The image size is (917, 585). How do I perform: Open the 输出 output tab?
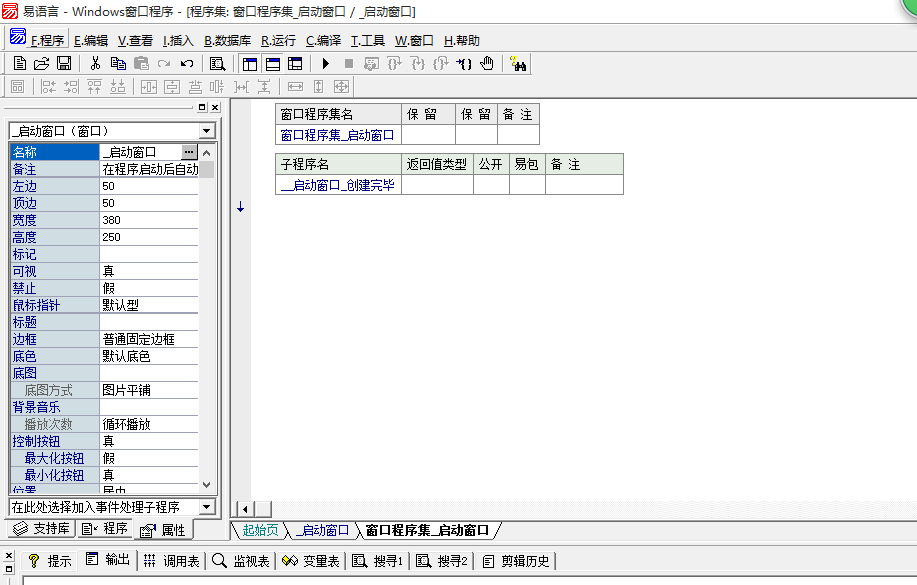tap(108, 560)
